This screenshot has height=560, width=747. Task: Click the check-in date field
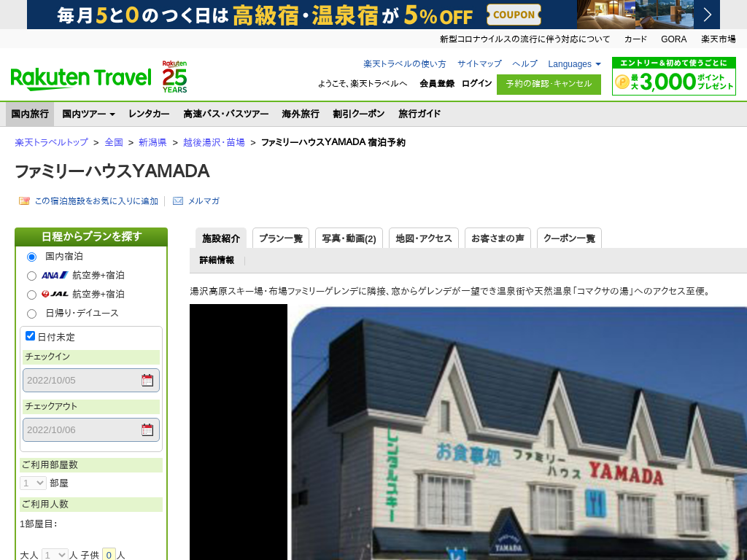pos(80,380)
